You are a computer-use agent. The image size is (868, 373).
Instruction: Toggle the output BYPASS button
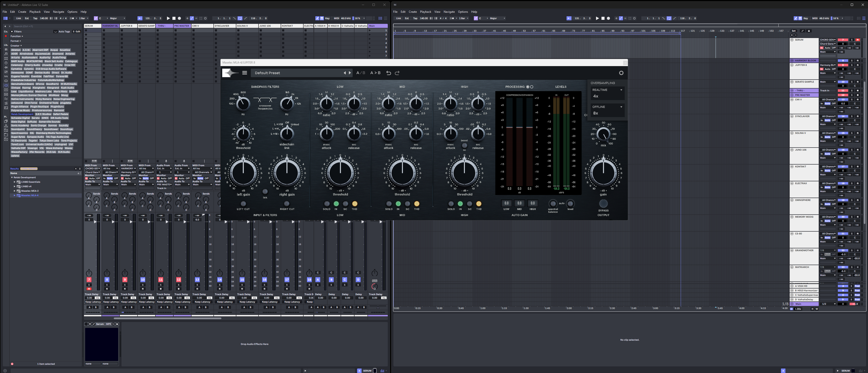(603, 204)
